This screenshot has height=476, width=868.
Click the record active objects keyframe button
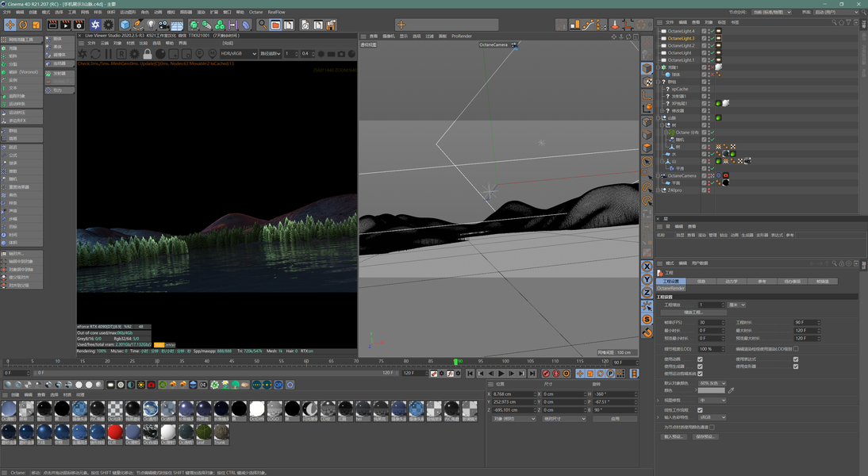pos(546,374)
